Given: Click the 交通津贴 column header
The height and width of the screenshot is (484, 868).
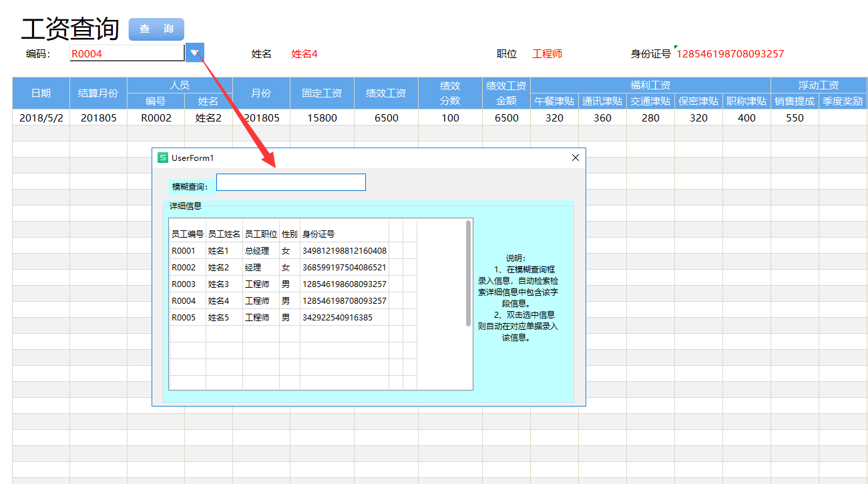Looking at the screenshot, I should tap(651, 101).
